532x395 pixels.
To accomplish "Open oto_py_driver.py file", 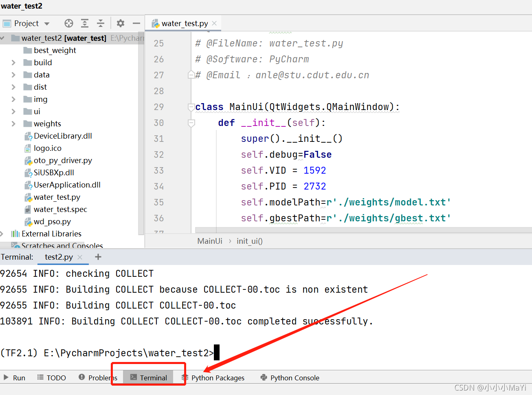I will [63, 160].
